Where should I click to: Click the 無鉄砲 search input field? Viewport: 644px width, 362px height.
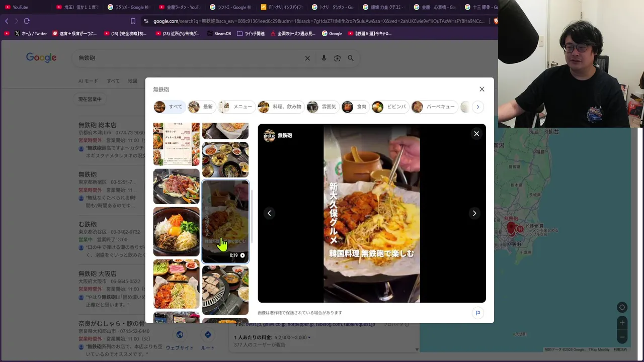tap(189, 58)
